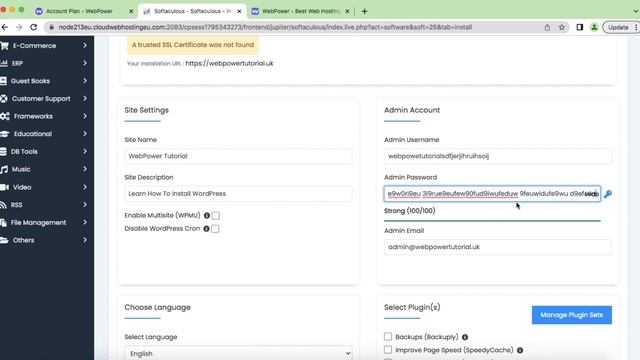Click the Guest Books icon
This screenshot has width=640, height=360.
point(3,81)
